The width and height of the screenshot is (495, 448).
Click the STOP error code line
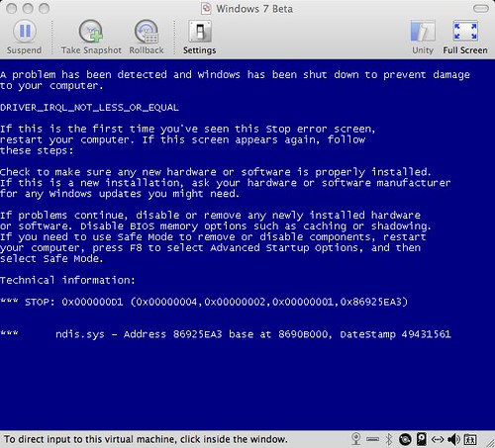click(204, 302)
